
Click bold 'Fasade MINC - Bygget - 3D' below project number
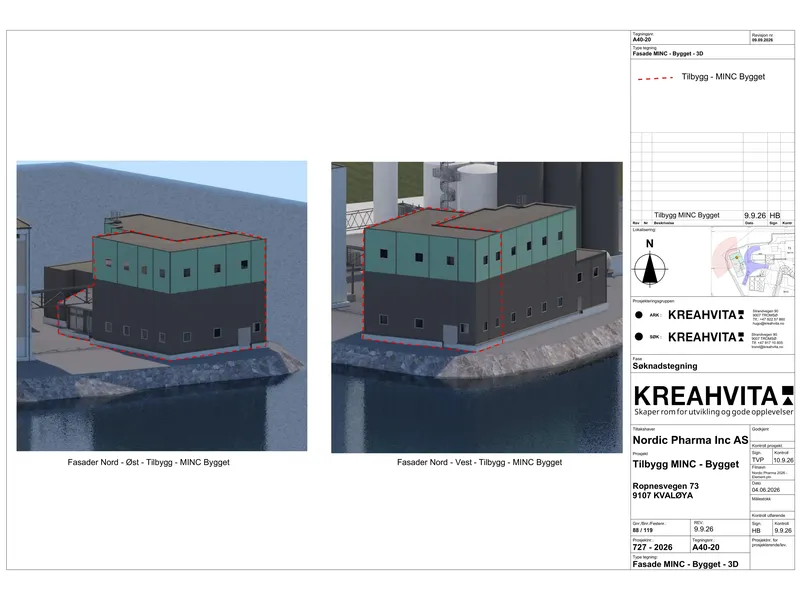tap(685, 564)
